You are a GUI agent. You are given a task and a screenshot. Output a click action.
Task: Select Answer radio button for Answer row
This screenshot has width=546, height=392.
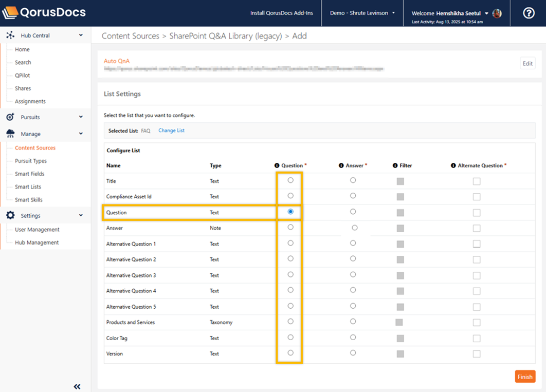pos(354,228)
